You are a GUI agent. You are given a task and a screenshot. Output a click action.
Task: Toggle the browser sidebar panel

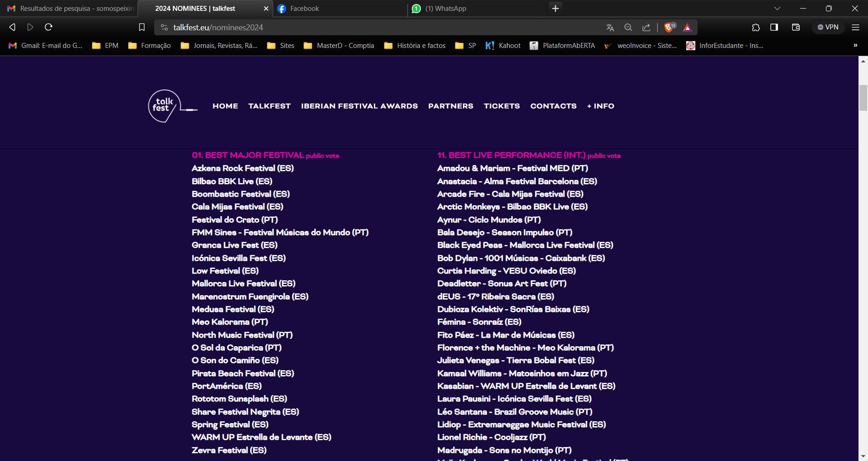click(x=774, y=28)
